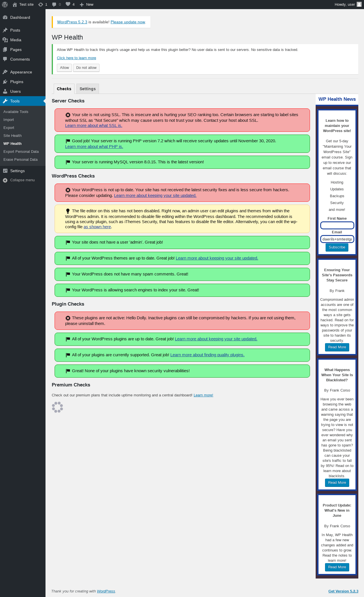Click the WordPress link in footer
This screenshot has height=597, width=364.
[x=106, y=591]
